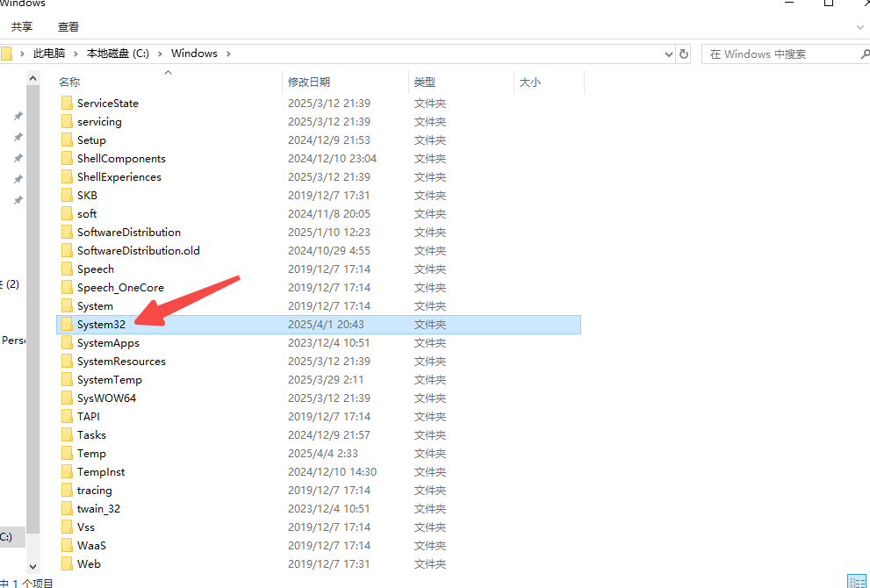This screenshot has height=588, width=870.
Task: Select the TAPI folder icon
Action: pyautogui.click(x=67, y=417)
